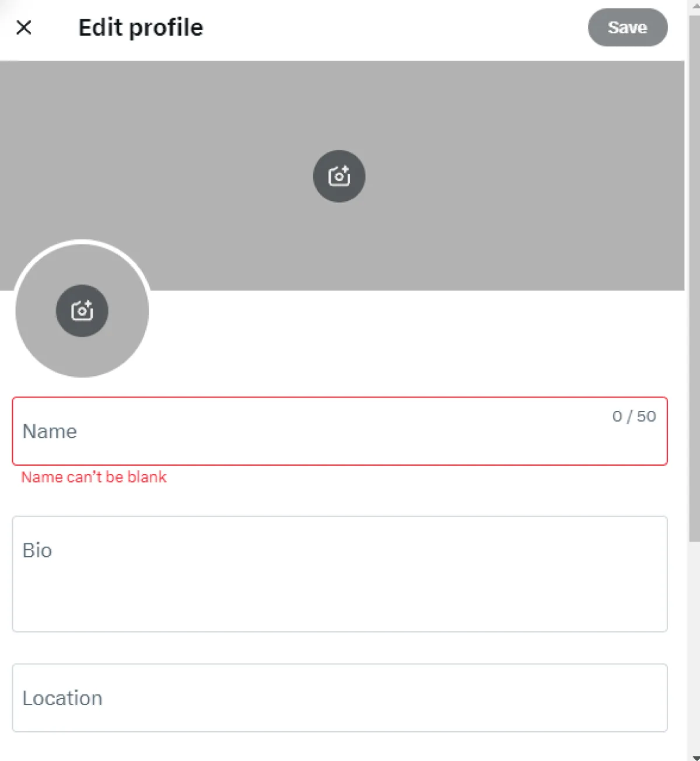Focus the Name input field

coord(339,431)
